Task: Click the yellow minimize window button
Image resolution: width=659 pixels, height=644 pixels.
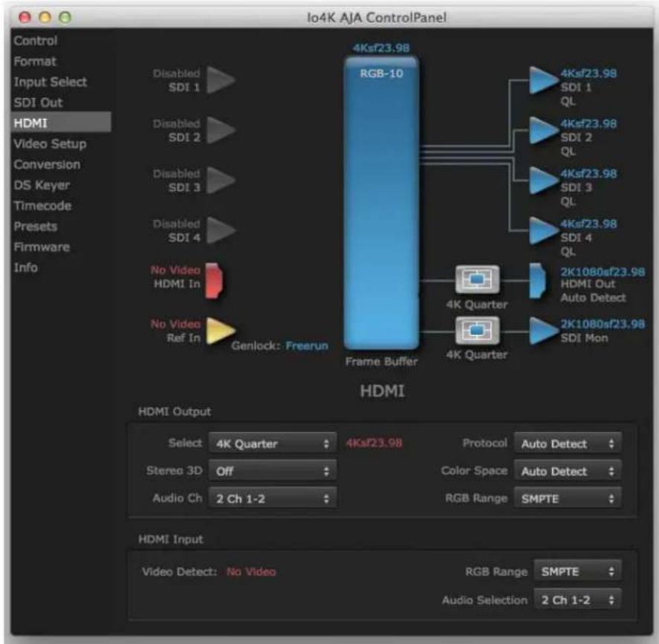Action: pos(45,17)
